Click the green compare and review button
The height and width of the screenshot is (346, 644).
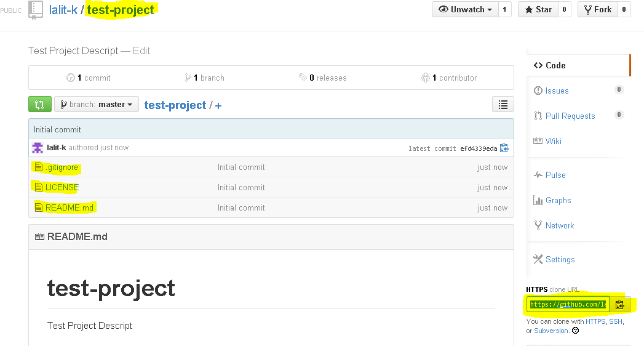(40, 105)
